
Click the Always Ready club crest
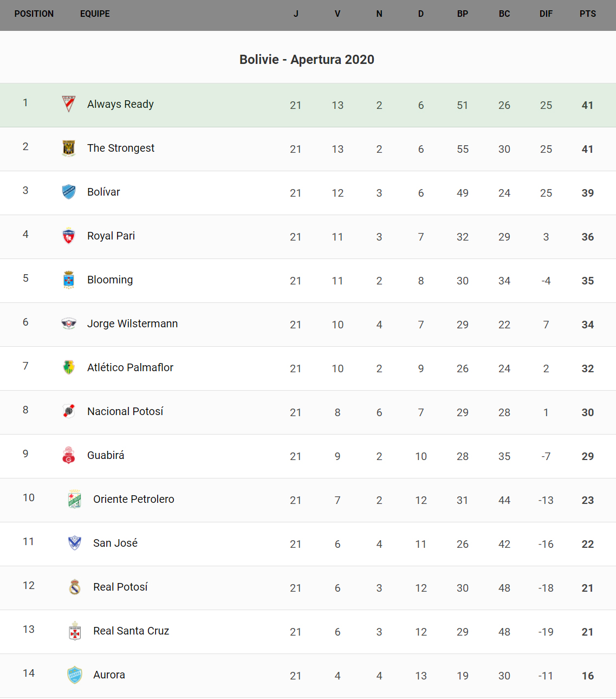pos(69,104)
